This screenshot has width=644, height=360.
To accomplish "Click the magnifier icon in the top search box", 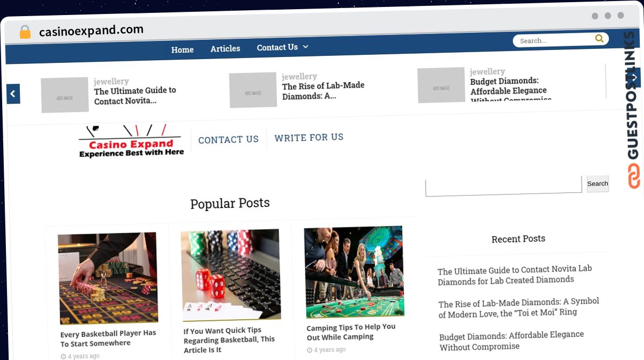I will (599, 39).
